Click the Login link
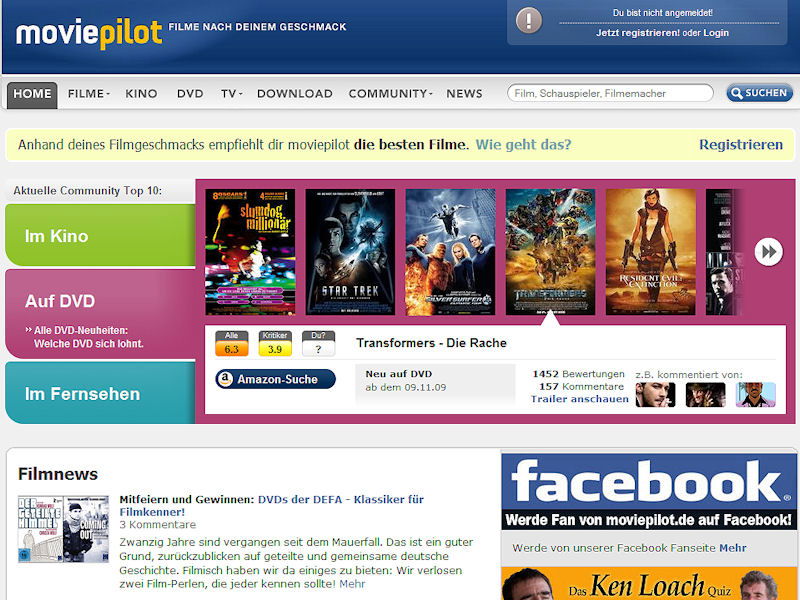The image size is (800, 600). pyautogui.click(x=716, y=33)
